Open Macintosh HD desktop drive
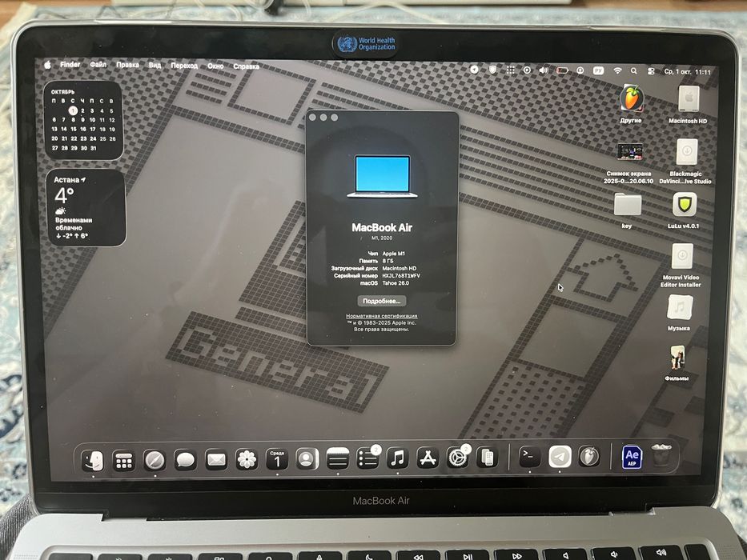Image resolution: width=747 pixels, height=560 pixels. coord(688,104)
